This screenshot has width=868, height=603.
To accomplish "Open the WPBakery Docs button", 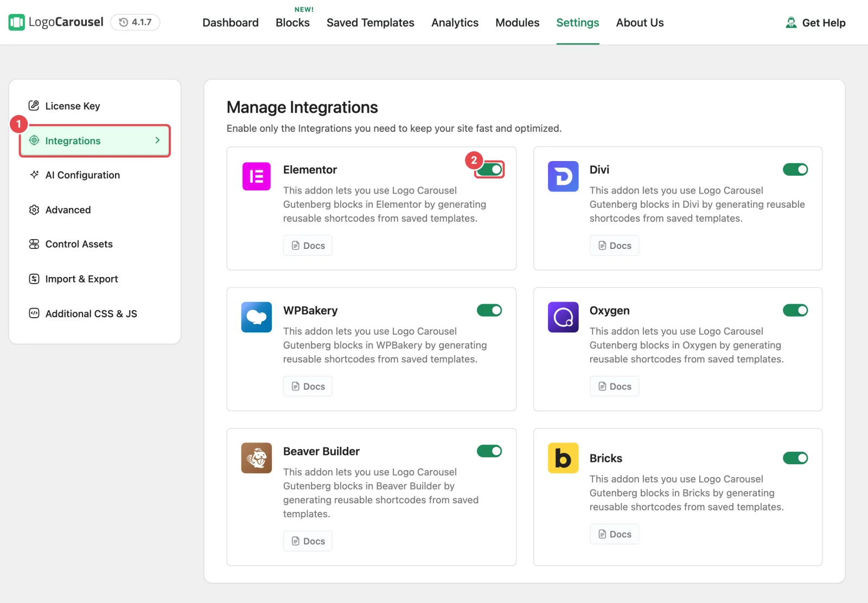I will [x=308, y=387].
